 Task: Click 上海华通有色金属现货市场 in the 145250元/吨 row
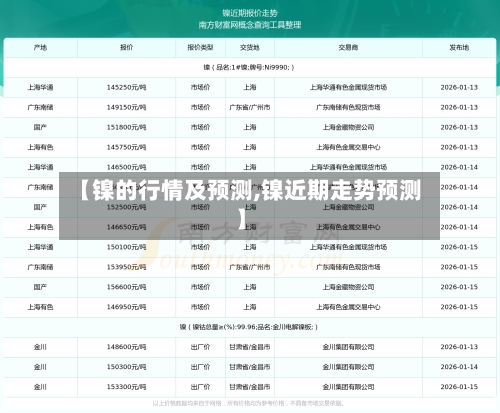coord(348,87)
